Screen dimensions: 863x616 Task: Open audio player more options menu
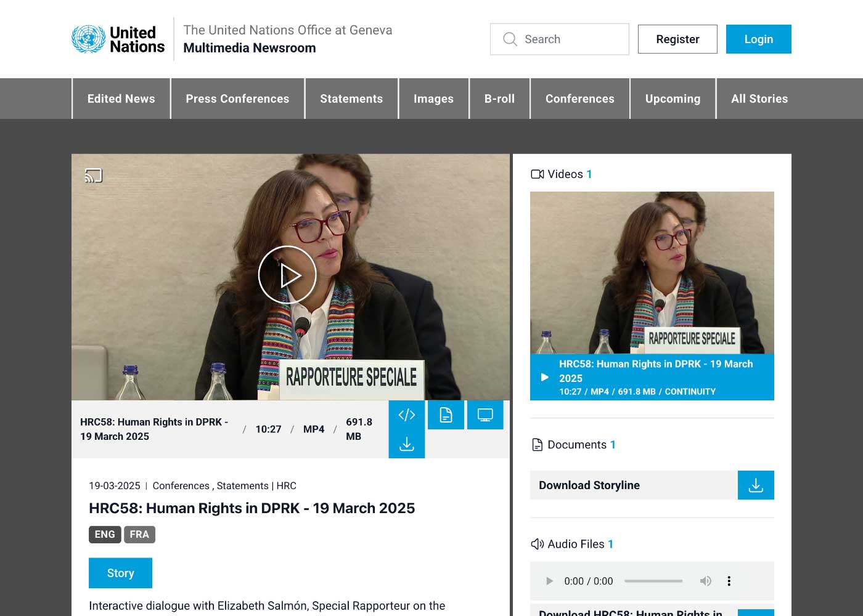(x=729, y=581)
